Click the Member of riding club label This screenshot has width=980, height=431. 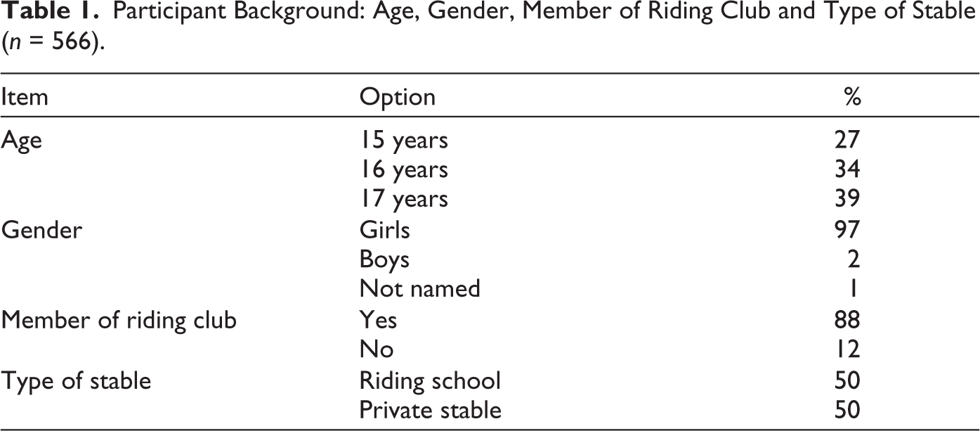coord(119,321)
